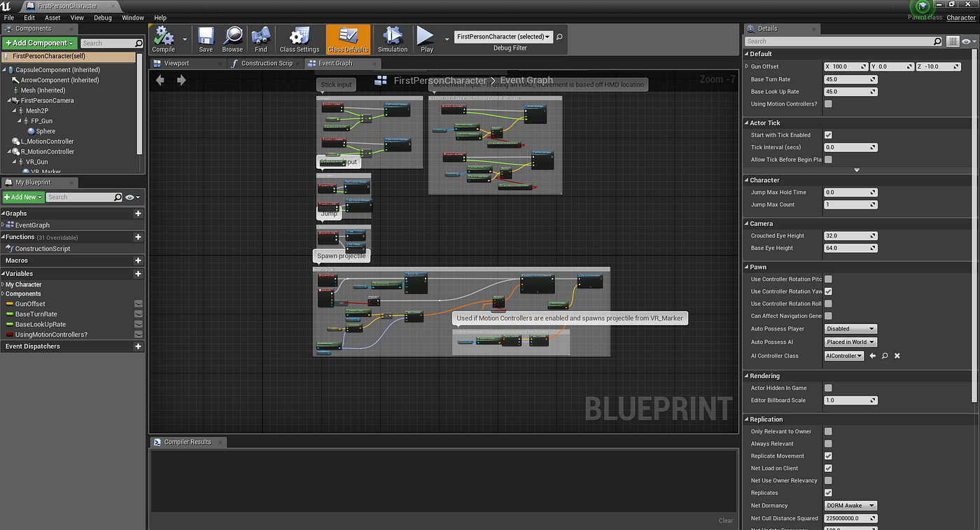The width and height of the screenshot is (980, 530).
Task: Click Add Component button
Action: [39, 43]
